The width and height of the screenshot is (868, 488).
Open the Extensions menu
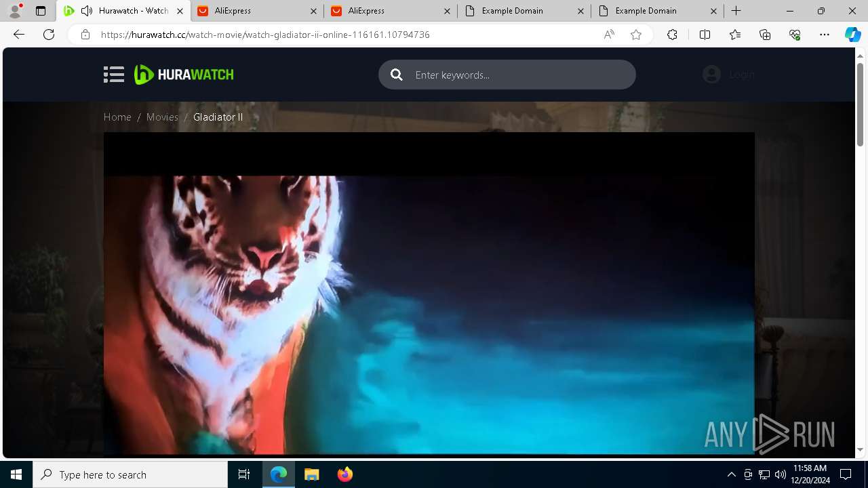coord(672,35)
